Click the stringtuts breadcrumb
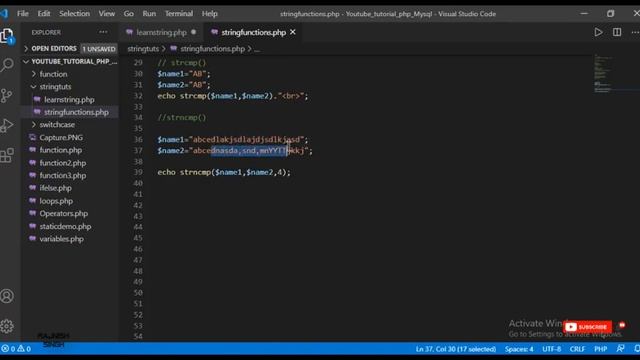Viewport: 640px width, 360px height. [143, 49]
